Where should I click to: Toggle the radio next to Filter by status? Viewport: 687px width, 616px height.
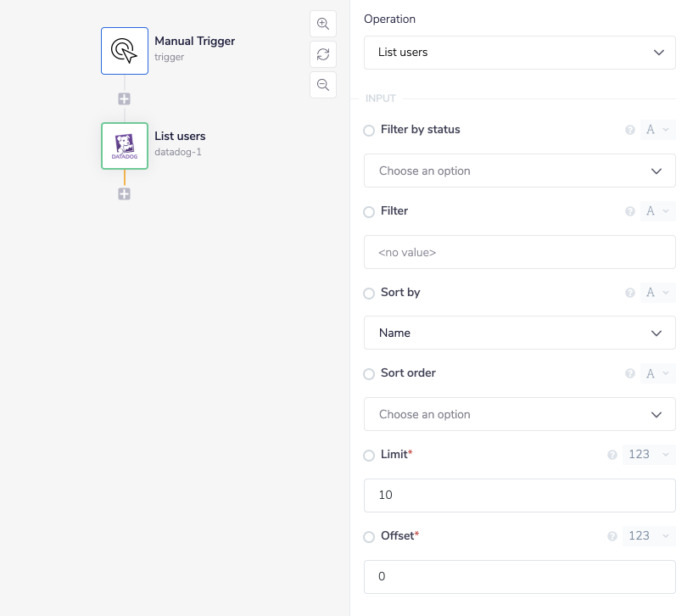pos(369,130)
